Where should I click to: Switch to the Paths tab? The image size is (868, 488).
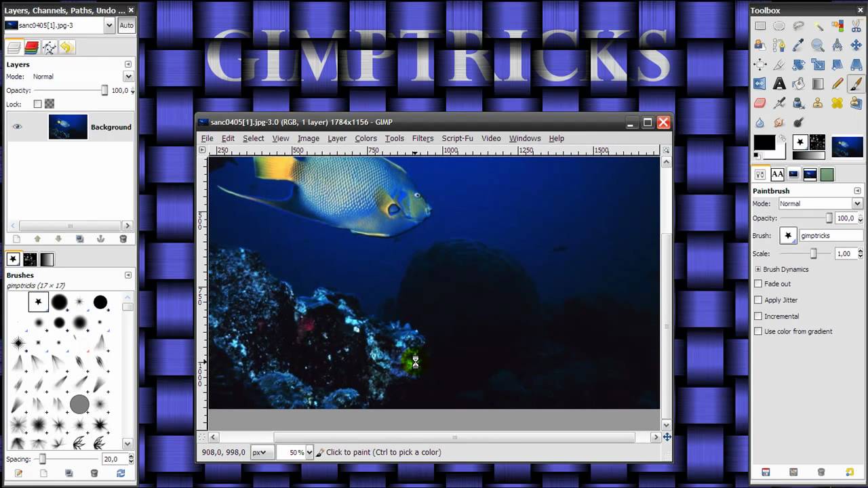(49, 47)
